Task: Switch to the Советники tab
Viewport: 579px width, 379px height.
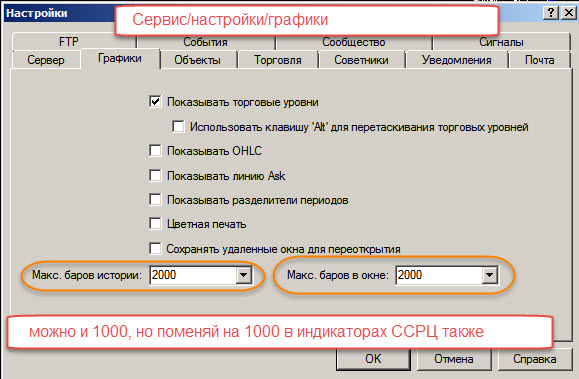Action: point(361,60)
